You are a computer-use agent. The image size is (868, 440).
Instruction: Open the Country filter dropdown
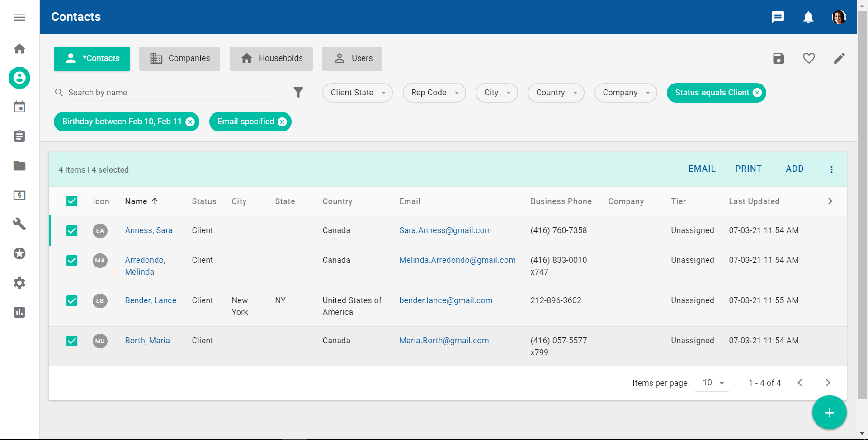[556, 93]
